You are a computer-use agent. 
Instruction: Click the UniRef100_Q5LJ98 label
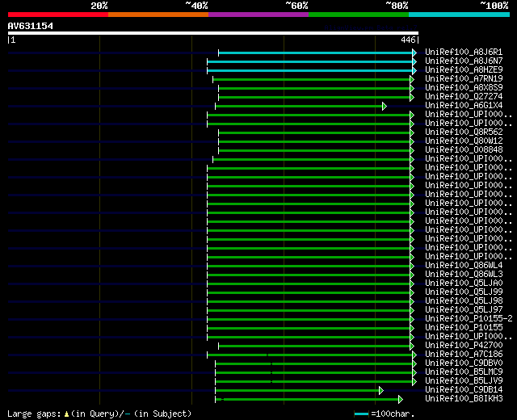(464, 301)
